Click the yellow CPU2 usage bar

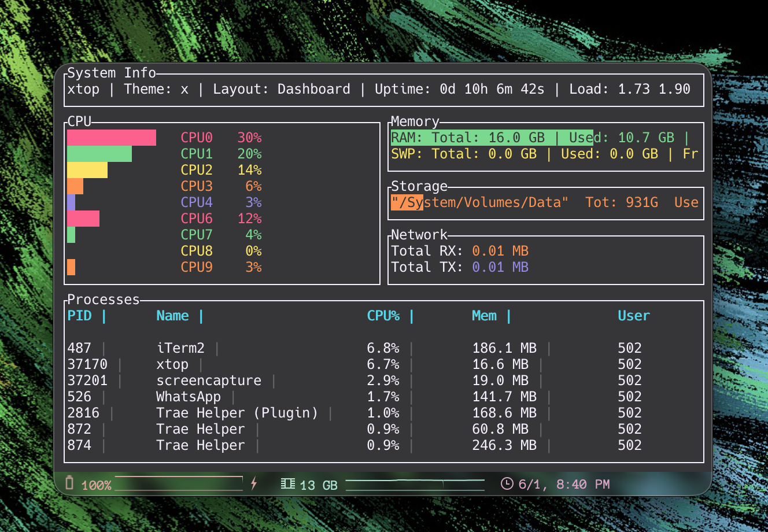87,170
